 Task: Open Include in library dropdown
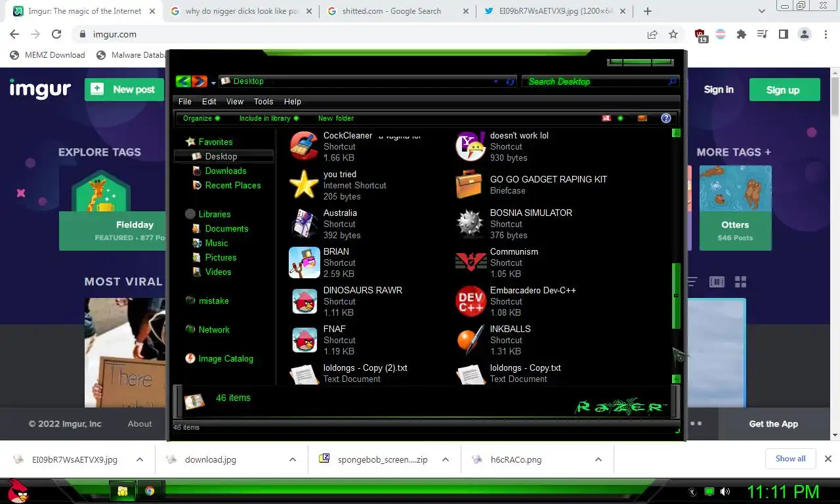click(269, 118)
